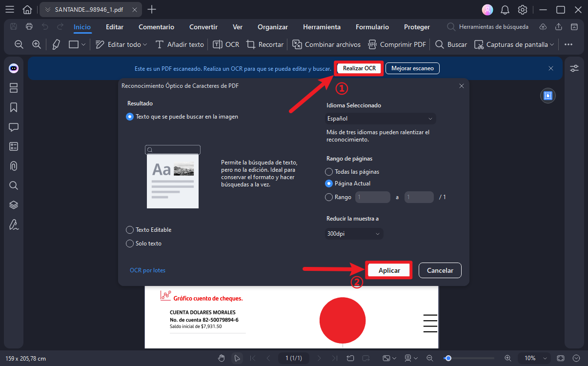Open the Convertir ribbon tab

point(203,27)
